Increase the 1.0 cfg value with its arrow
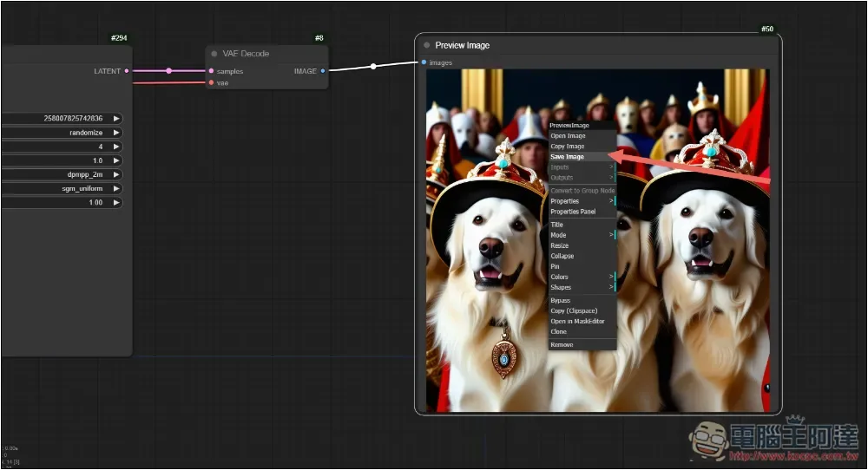868x470 pixels. (116, 160)
